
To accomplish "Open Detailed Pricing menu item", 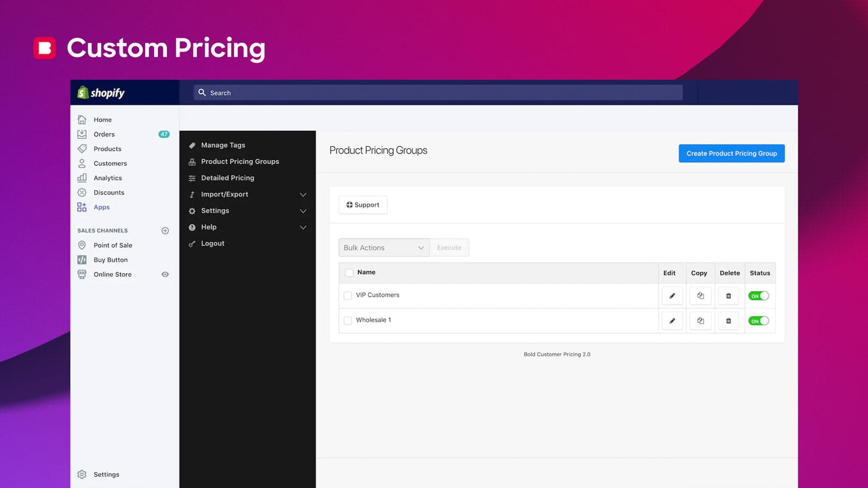I will pos(227,178).
